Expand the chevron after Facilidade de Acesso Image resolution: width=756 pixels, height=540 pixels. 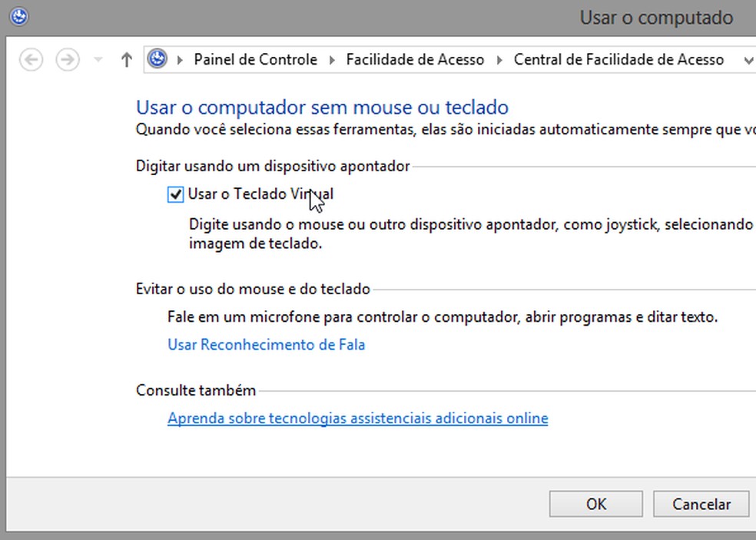tap(500, 59)
